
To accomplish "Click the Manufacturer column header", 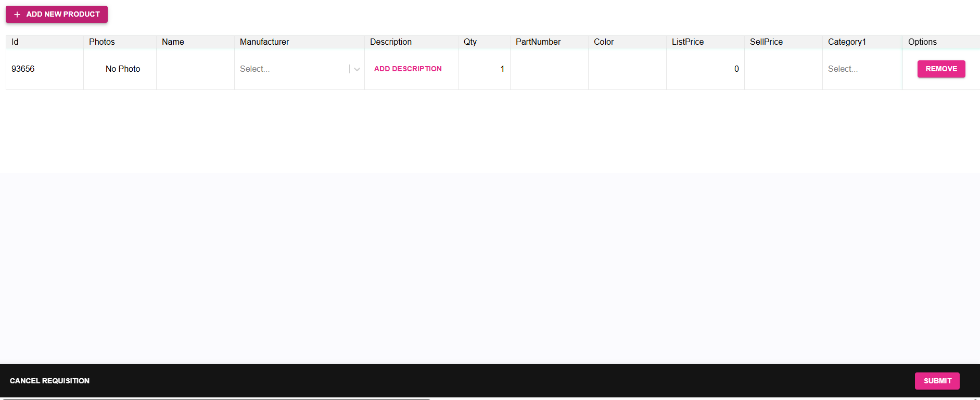I will [x=264, y=42].
